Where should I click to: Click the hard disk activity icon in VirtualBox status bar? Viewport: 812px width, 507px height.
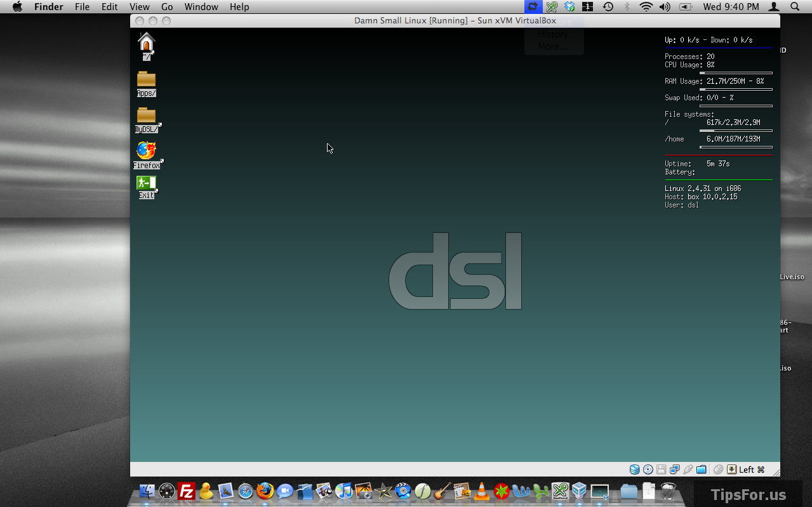tap(634, 470)
